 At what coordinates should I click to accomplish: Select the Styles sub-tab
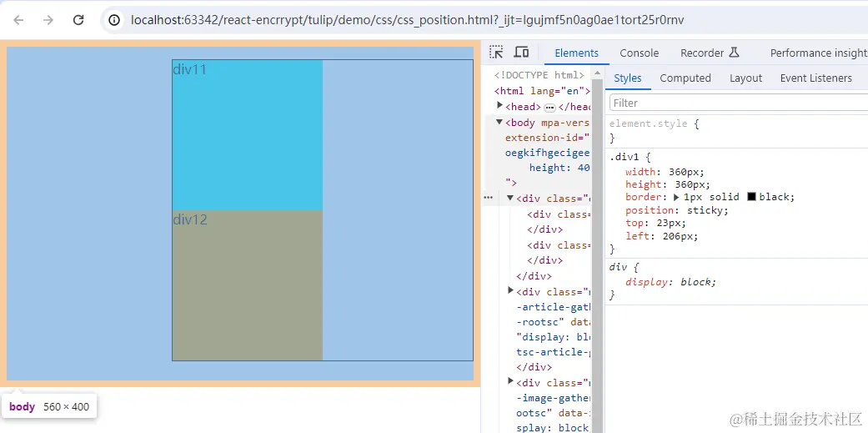coord(628,78)
